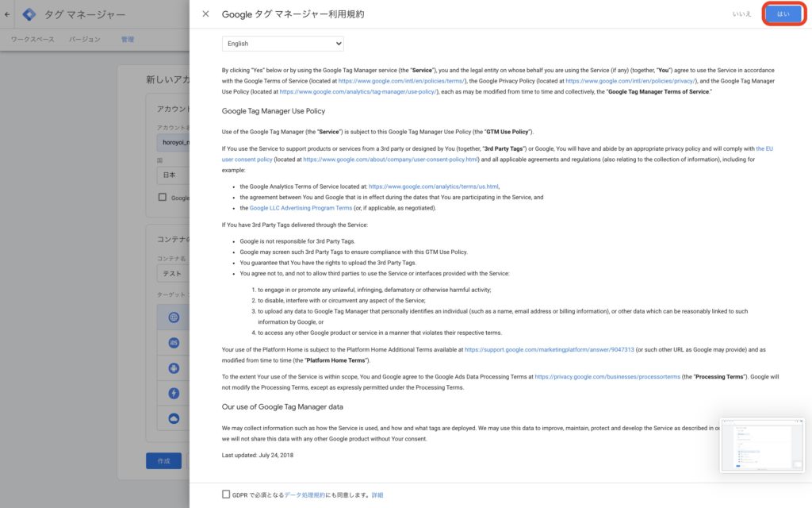Select the AMP lightning target platform icon
The image size is (812, 508).
(174, 394)
